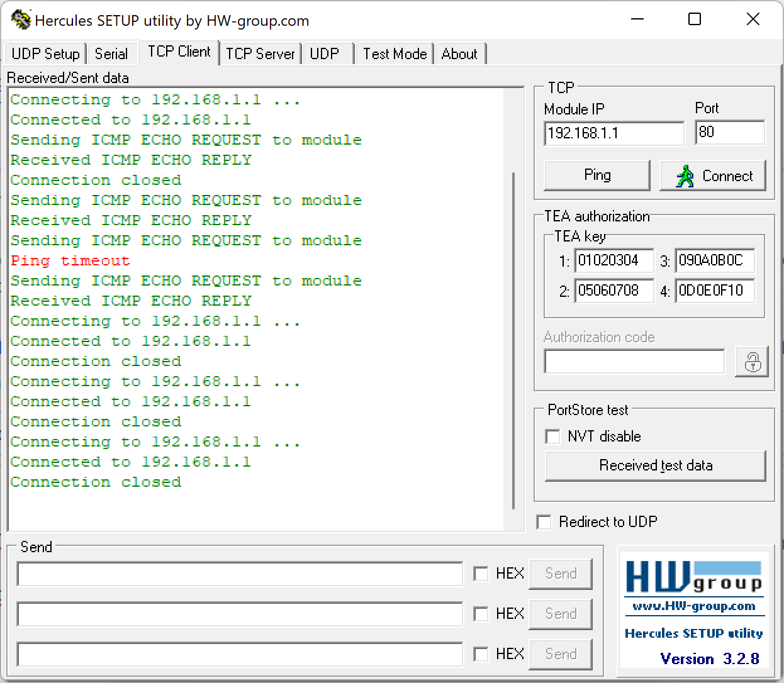784x683 pixels.
Task: Click the TEA authorization padlock icon
Action: [751, 362]
